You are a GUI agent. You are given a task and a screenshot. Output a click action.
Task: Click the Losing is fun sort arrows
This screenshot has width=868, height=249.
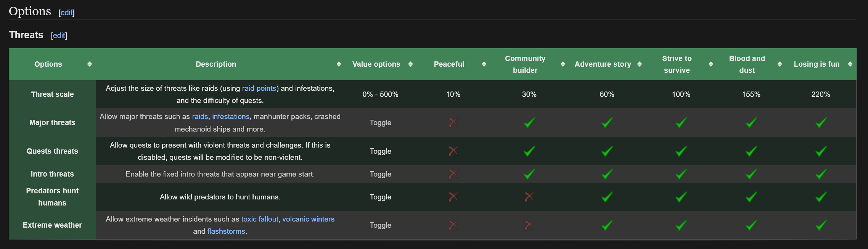pos(850,64)
